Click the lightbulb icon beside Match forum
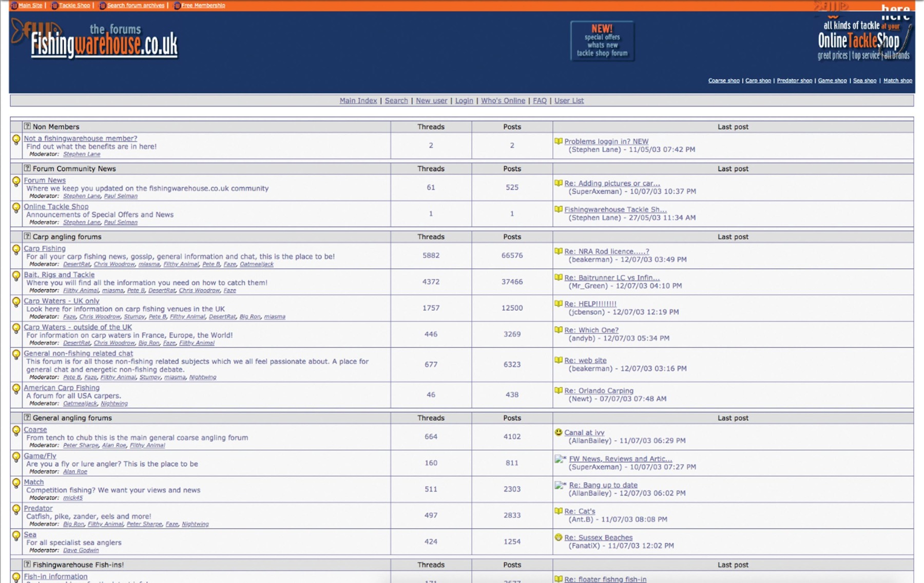The image size is (924, 583). tap(16, 483)
